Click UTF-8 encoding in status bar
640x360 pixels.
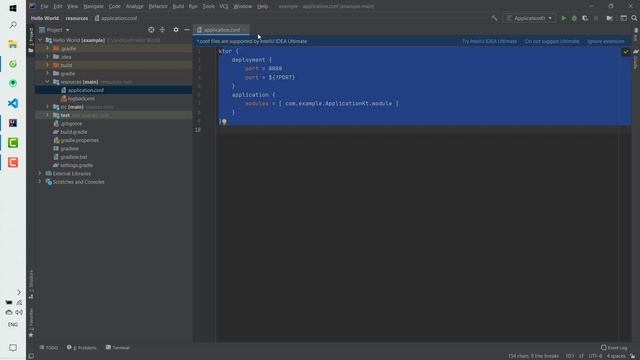pyautogui.click(x=595, y=356)
